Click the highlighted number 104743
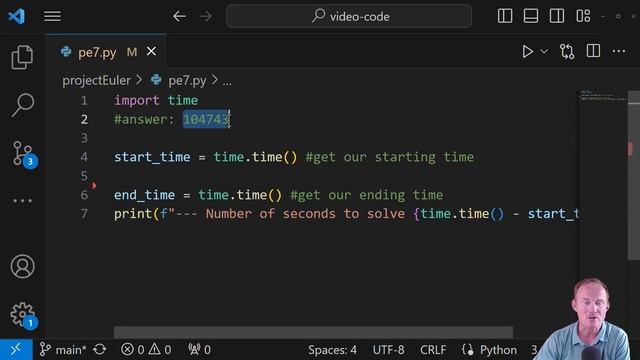Viewport: 640px width, 360px height. (205, 119)
